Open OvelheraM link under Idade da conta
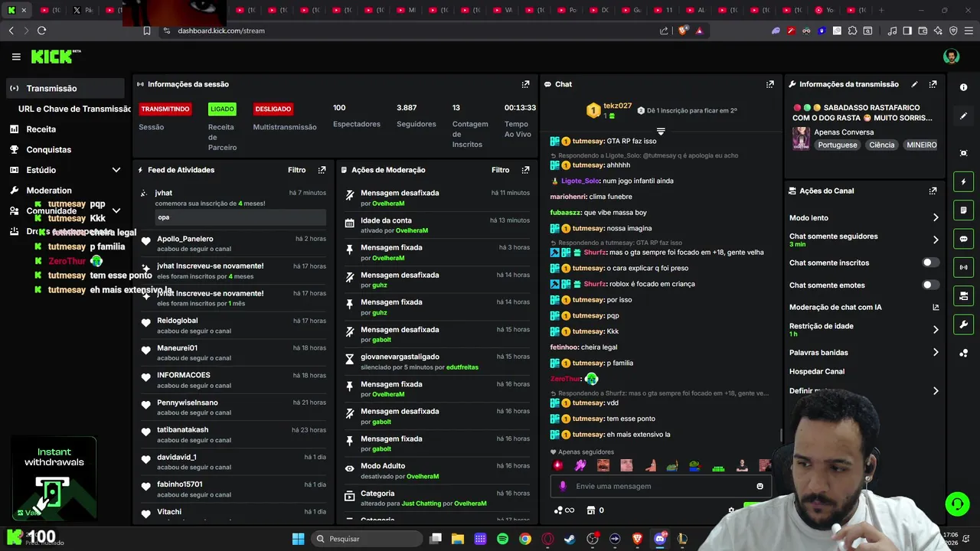Image resolution: width=980 pixels, height=551 pixels. tap(412, 230)
